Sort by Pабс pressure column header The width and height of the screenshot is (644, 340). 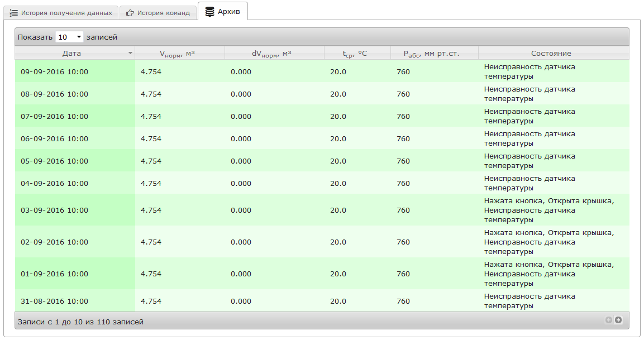point(433,54)
